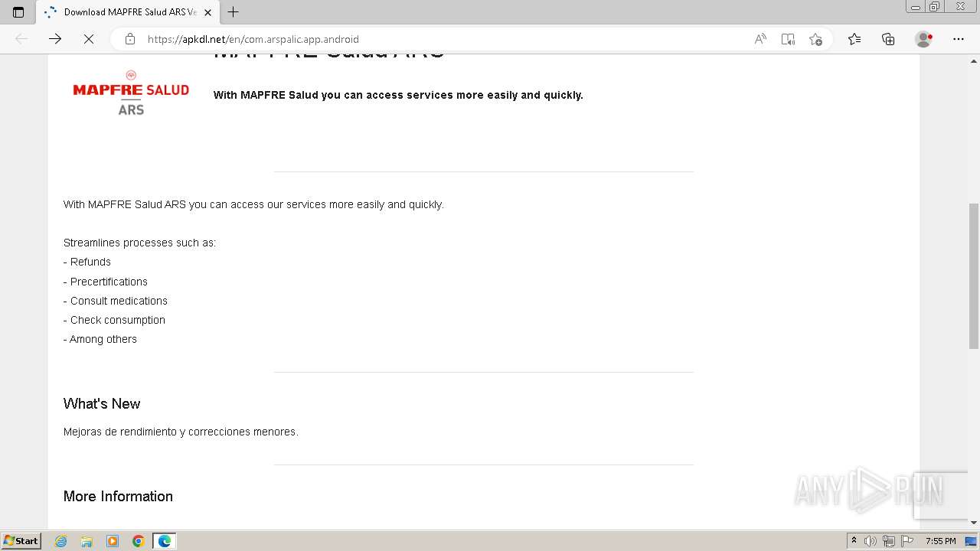Go back to previous page

[21, 39]
